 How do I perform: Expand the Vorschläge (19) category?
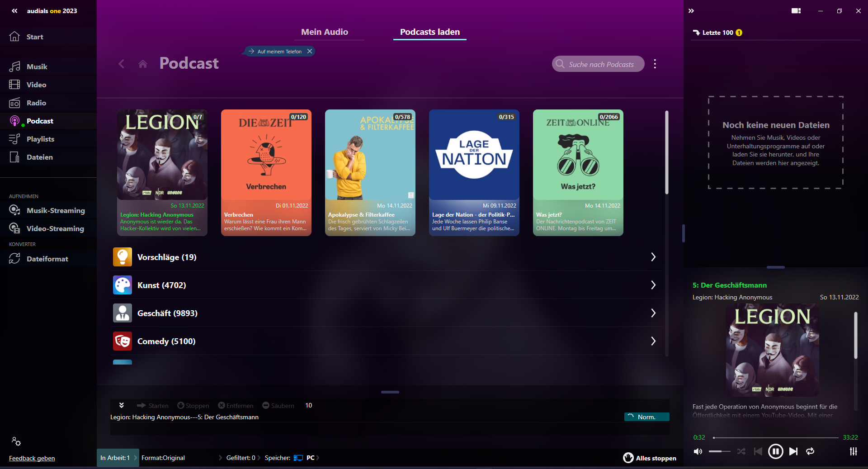[x=387, y=257]
